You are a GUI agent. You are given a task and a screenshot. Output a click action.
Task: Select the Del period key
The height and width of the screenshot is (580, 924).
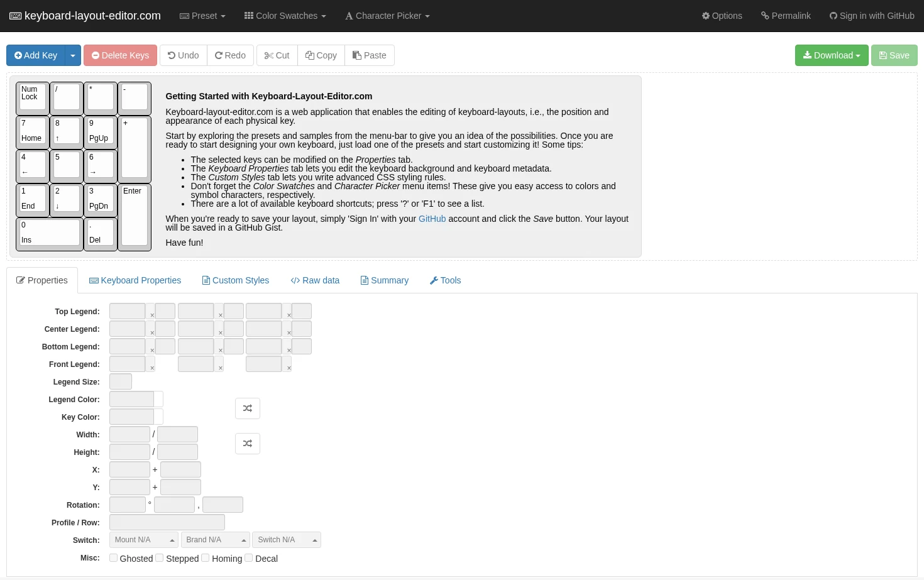[101, 234]
